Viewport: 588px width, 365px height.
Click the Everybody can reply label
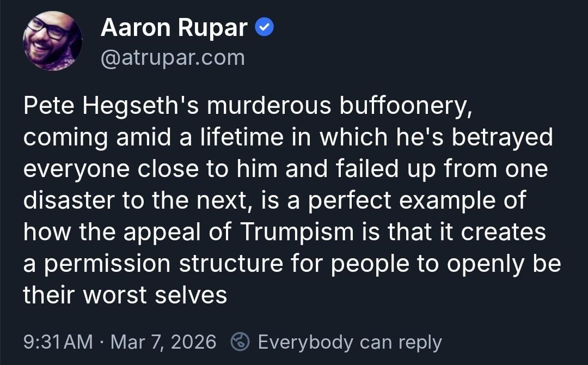tap(350, 342)
